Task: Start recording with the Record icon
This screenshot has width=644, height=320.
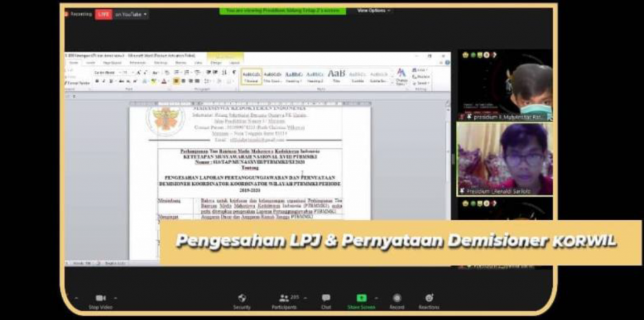Action: [397, 298]
